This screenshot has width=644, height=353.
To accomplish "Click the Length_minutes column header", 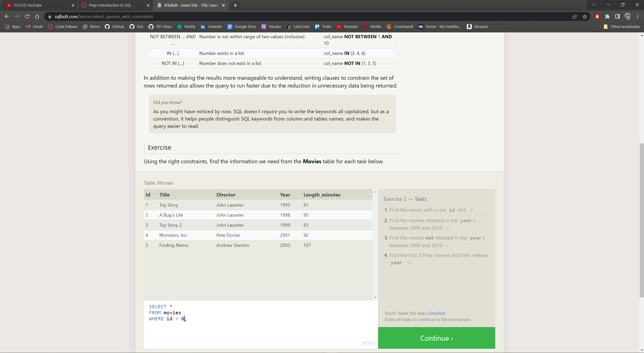I will 322,195.
